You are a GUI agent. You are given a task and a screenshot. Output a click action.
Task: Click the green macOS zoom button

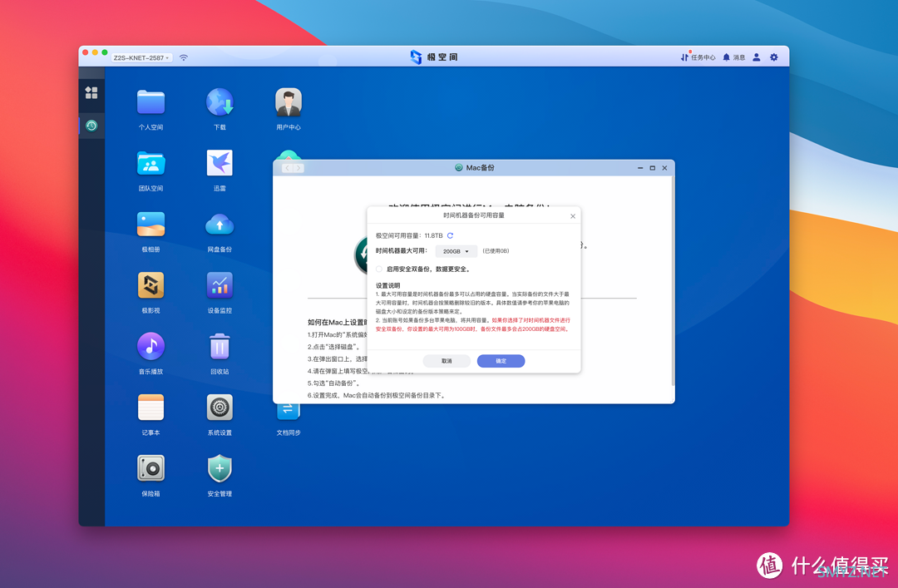click(x=105, y=52)
